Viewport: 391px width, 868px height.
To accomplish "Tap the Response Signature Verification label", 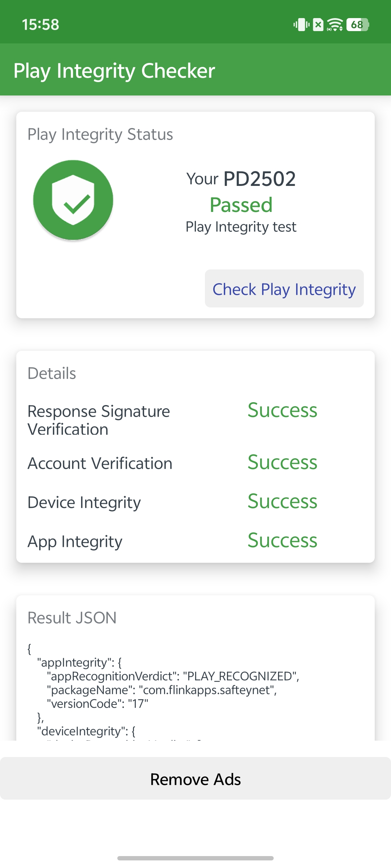I will 99,420.
